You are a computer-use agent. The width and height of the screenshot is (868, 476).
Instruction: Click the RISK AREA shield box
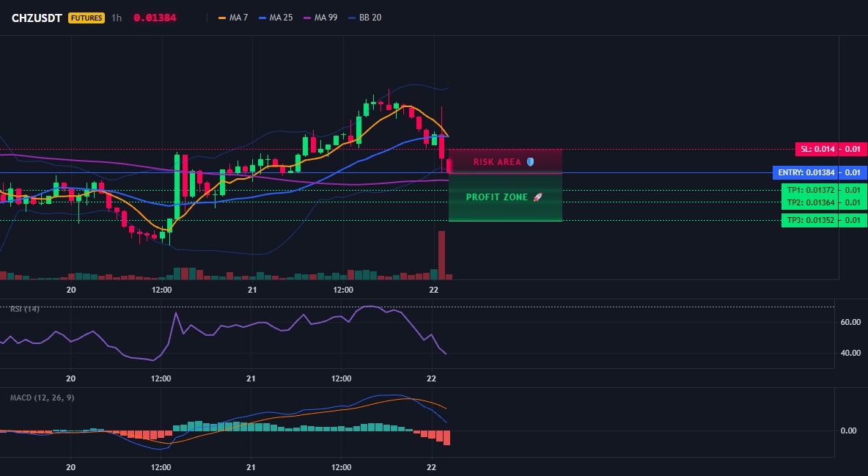505,162
